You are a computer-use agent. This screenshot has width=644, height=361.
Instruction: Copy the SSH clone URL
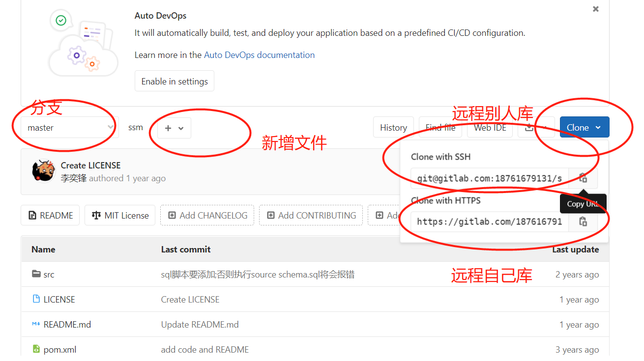[583, 178]
